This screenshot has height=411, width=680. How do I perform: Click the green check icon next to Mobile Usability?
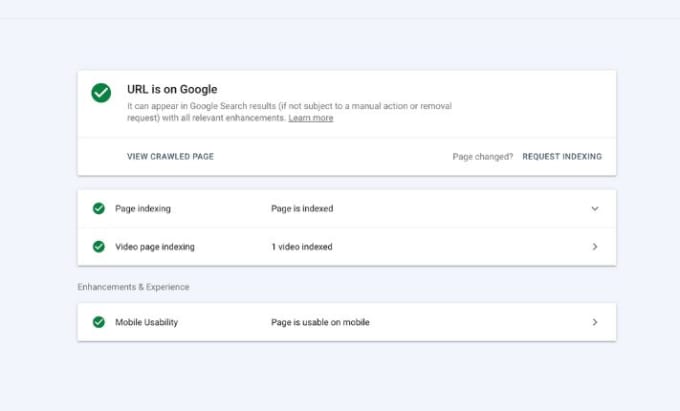(x=99, y=322)
